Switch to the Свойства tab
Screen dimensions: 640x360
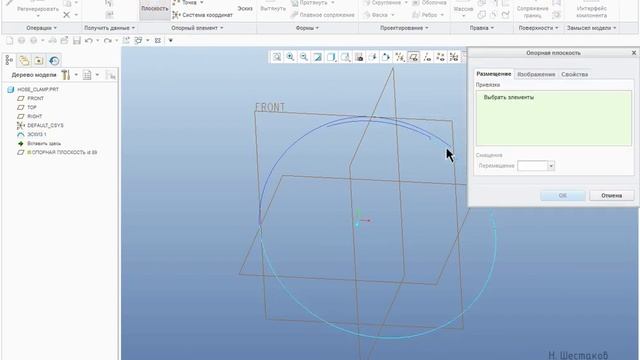click(574, 74)
